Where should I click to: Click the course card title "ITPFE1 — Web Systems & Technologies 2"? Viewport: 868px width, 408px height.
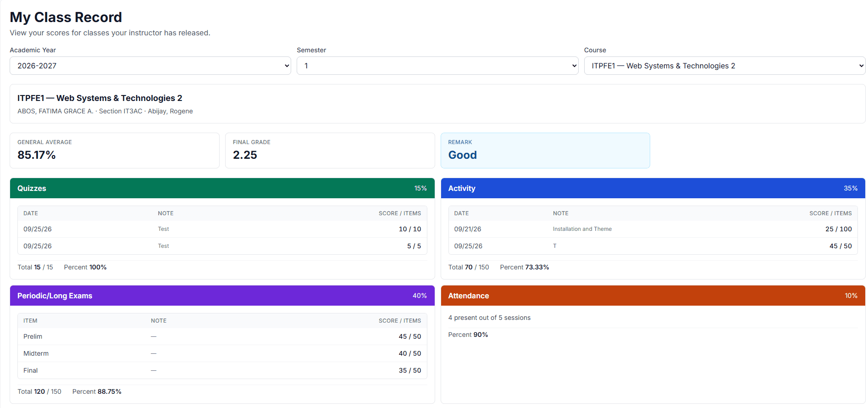(x=100, y=98)
